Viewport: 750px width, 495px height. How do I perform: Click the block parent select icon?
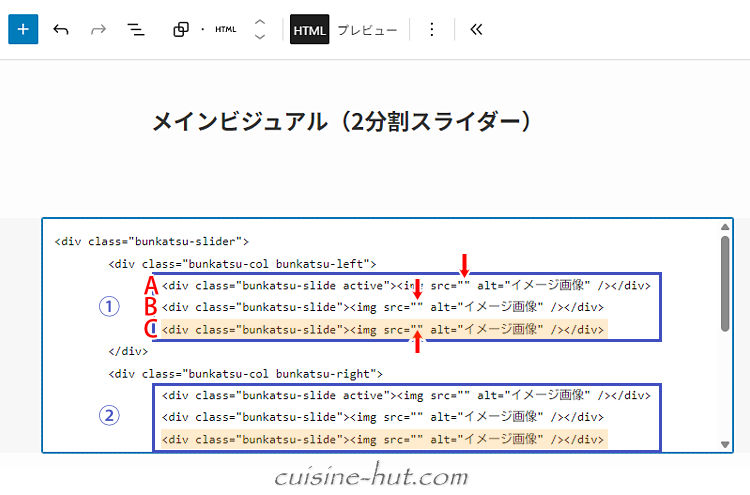[x=181, y=30]
